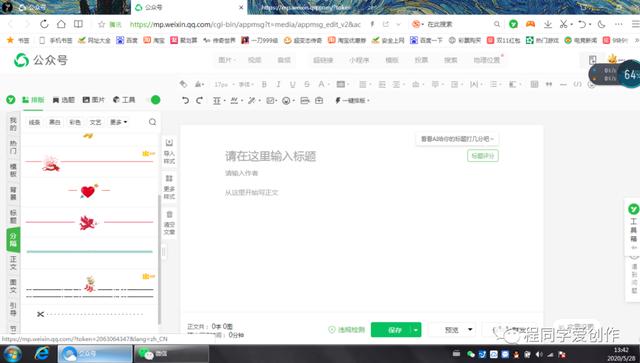Click the 标题评分 button
The image size is (640, 363).
click(482, 156)
